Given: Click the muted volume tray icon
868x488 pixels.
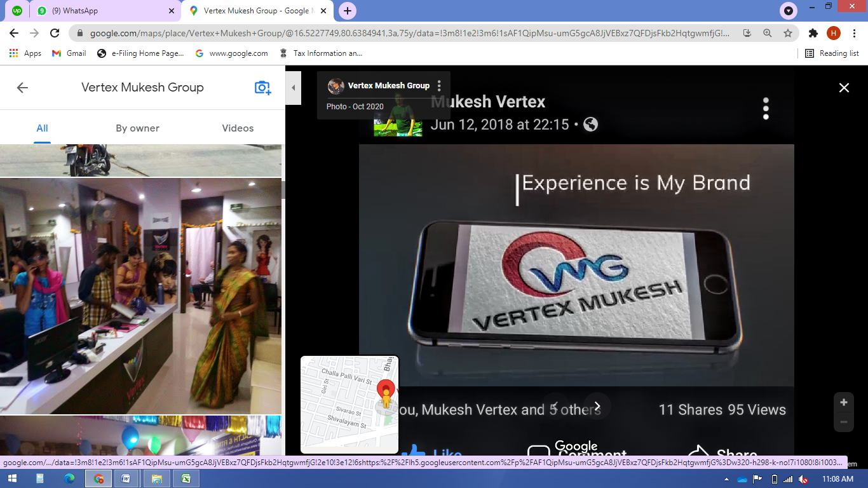Looking at the screenshot, I should (x=804, y=479).
